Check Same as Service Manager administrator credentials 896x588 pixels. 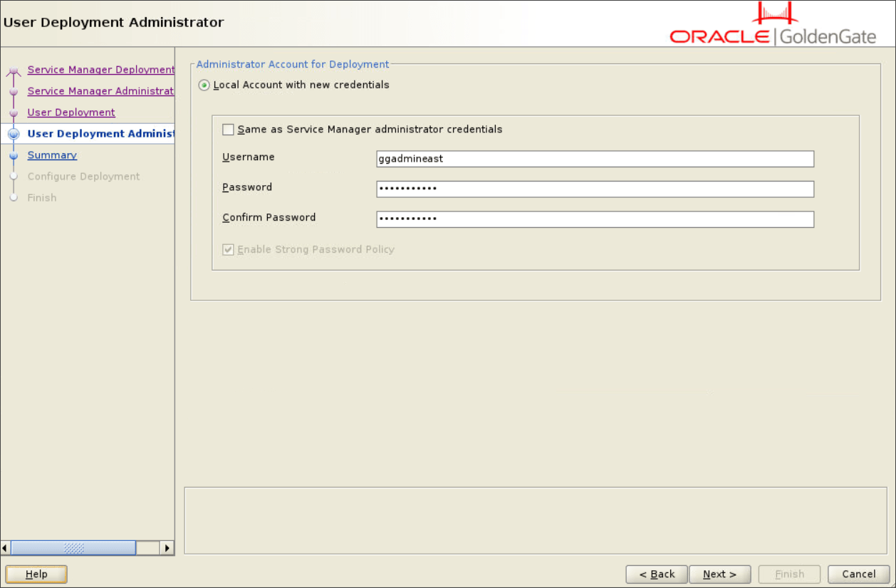(229, 130)
